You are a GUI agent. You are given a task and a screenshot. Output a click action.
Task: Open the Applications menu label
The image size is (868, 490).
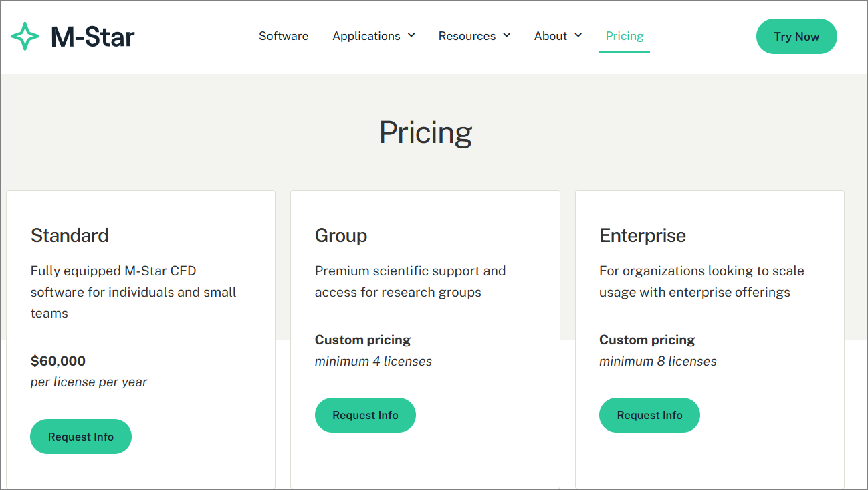pos(366,36)
